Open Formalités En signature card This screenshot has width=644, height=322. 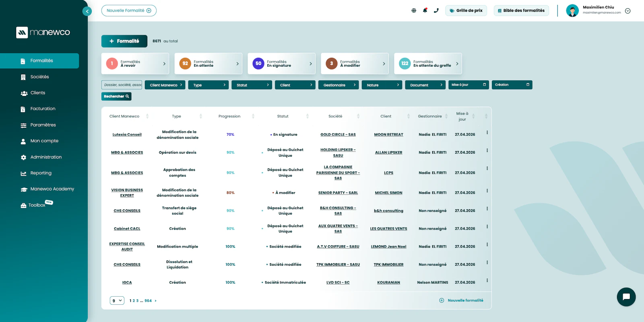click(282, 64)
